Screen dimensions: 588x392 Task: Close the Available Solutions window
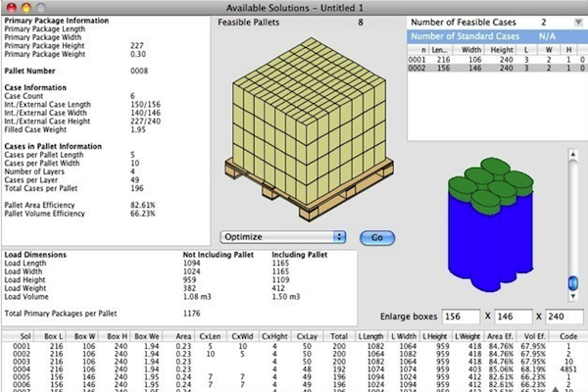pos(10,7)
